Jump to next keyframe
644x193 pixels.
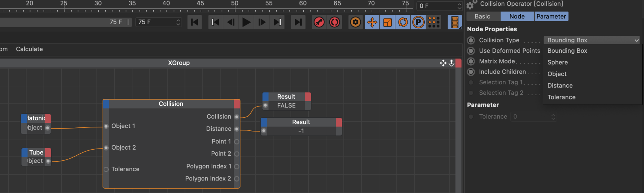pyautogui.click(x=277, y=22)
